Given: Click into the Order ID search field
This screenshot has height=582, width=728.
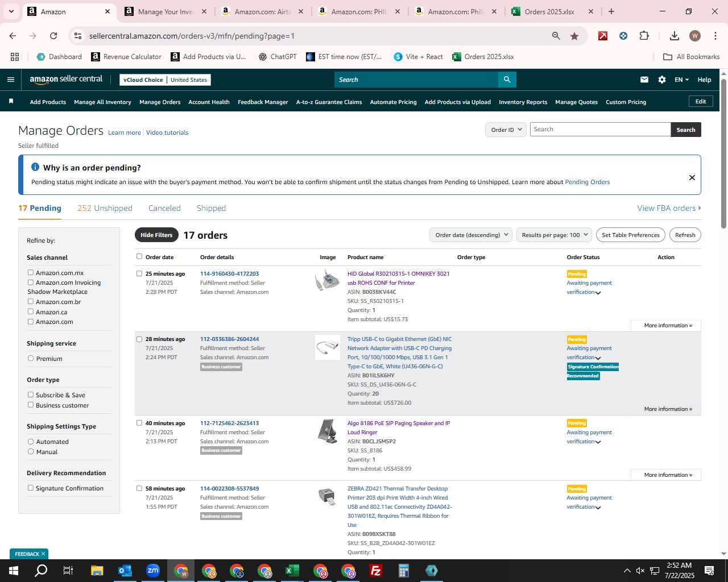Looking at the screenshot, I should pos(600,130).
